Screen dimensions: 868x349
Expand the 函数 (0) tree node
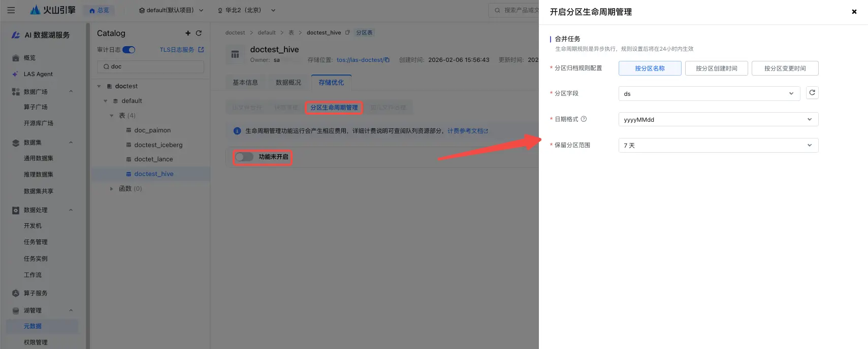112,189
